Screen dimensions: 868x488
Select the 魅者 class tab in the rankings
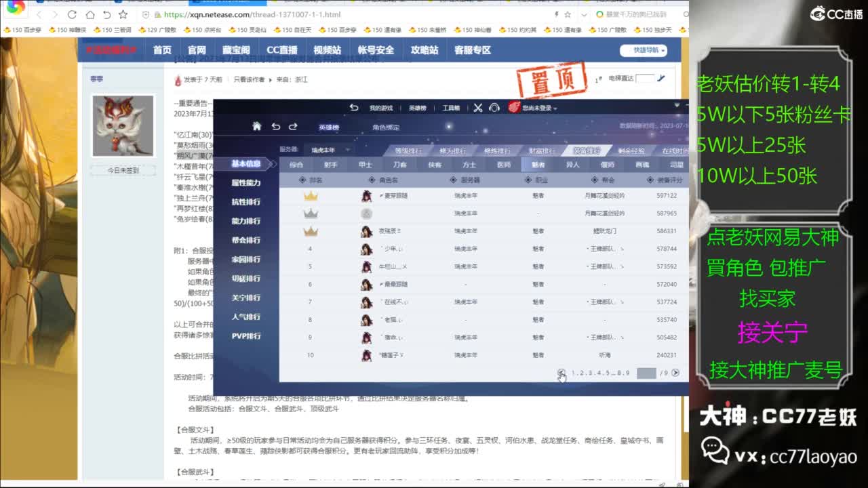(x=538, y=165)
